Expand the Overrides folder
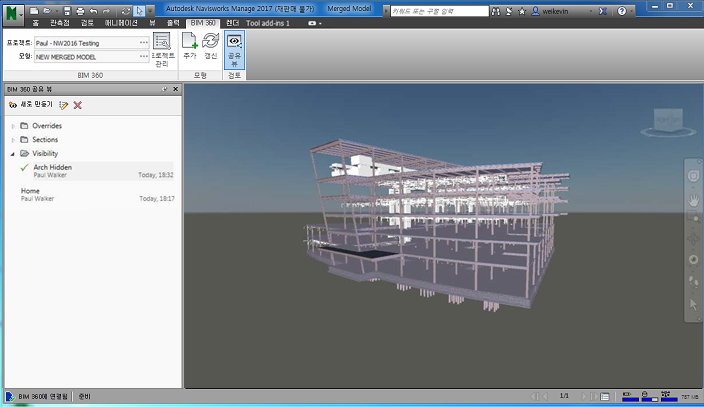 [13, 126]
